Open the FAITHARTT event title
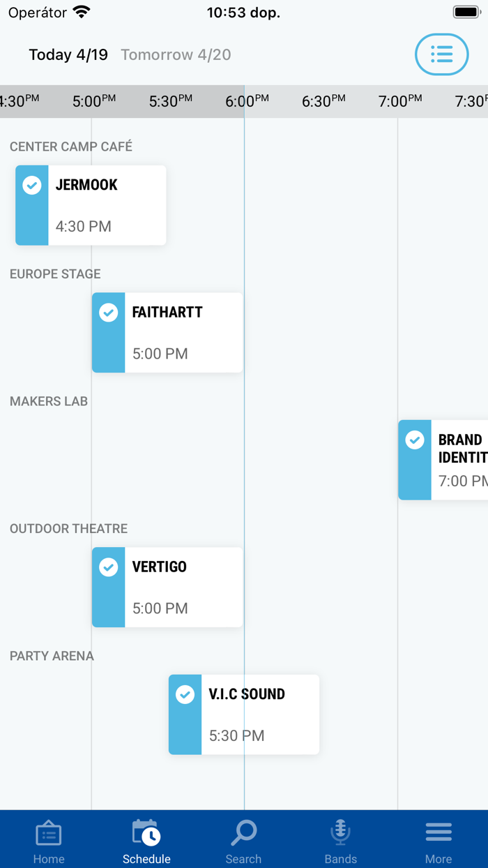Viewport: 488px width, 868px height. pos(167,313)
